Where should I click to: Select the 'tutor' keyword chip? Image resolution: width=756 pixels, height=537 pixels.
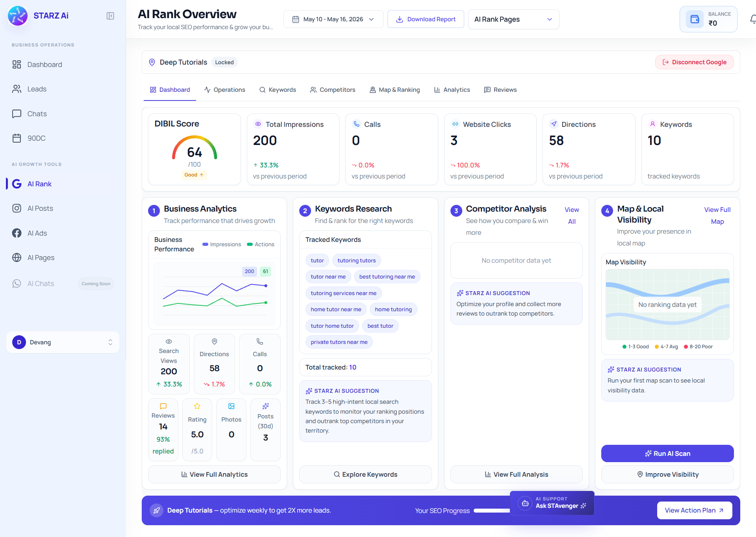(x=317, y=260)
